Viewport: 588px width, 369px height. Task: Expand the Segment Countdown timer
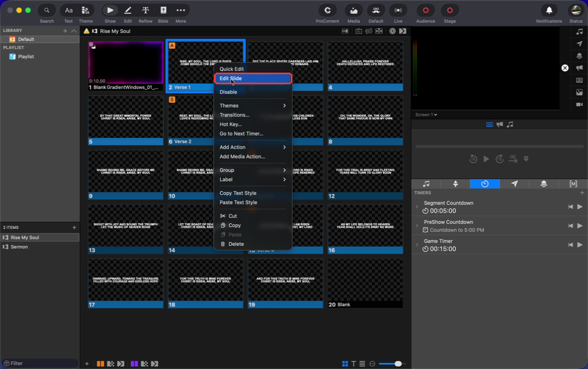click(416, 207)
